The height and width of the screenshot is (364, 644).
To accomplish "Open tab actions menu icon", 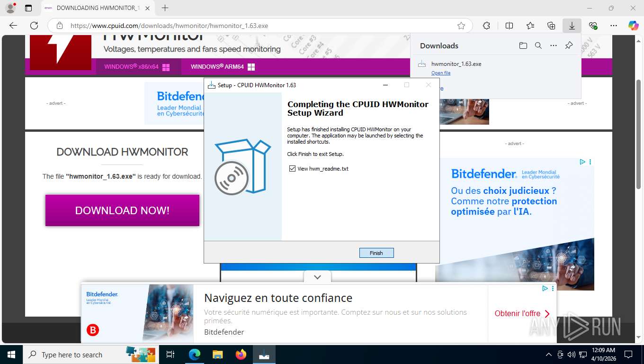I will (x=28, y=8).
